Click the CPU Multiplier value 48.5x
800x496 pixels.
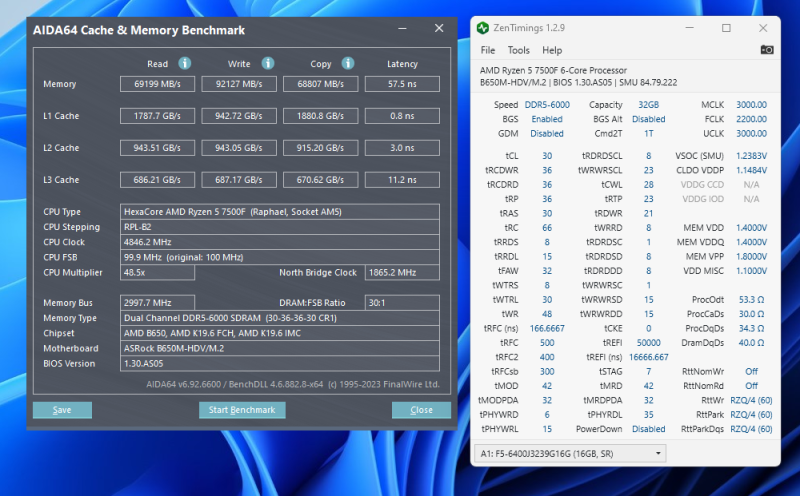click(x=157, y=272)
